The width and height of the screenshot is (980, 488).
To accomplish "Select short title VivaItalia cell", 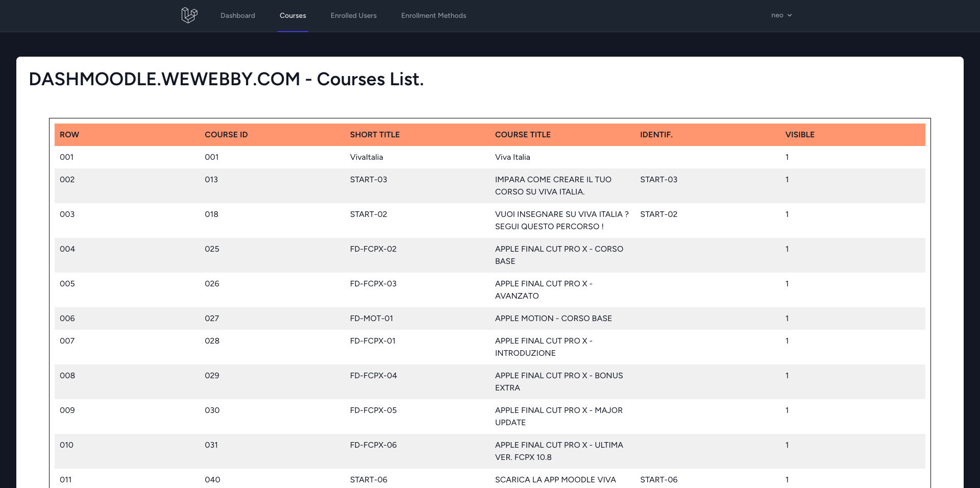I will coord(366,157).
